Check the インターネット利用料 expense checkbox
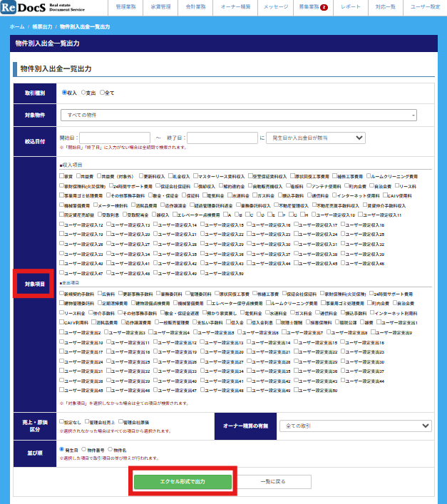The height and width of the screenshot is (504, 447). click(x=372, y=312)
